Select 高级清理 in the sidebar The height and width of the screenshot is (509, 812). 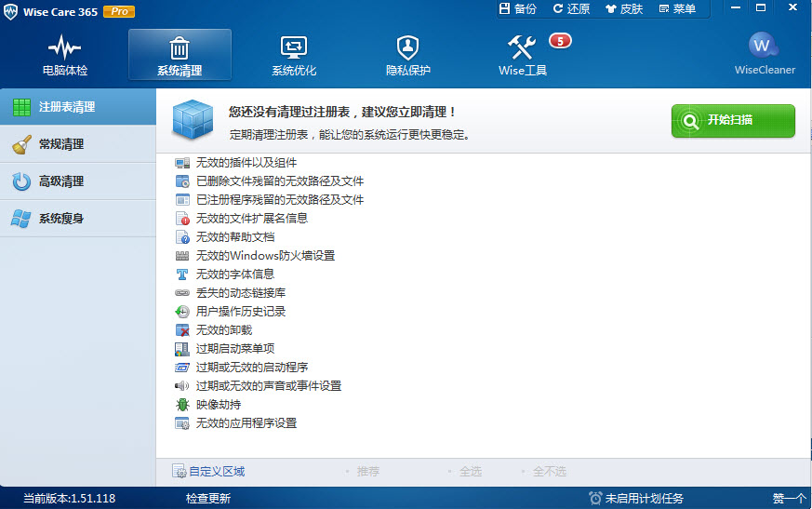coord(78,181)
